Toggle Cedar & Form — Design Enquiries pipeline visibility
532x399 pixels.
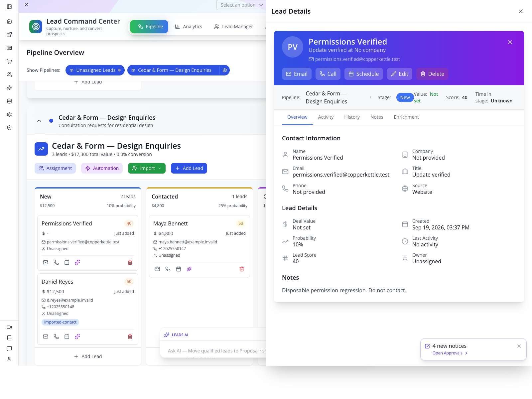tap(173, 70)
